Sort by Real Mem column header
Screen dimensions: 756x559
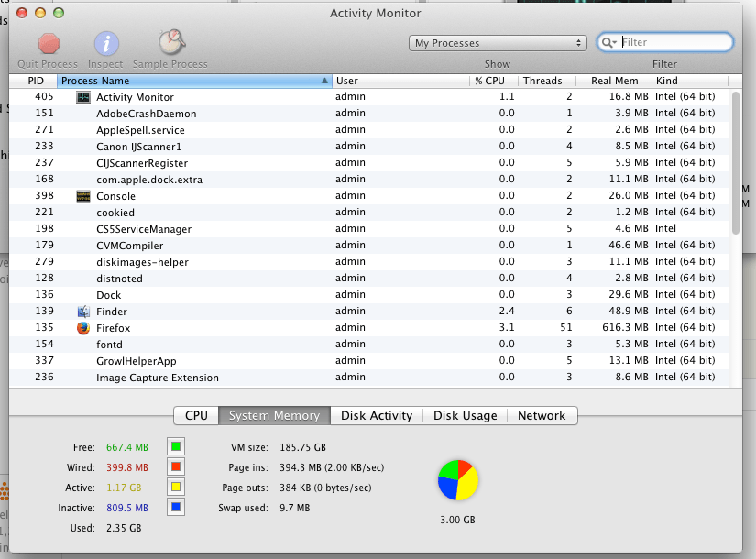pyautogui.click(x=614, y=81)
